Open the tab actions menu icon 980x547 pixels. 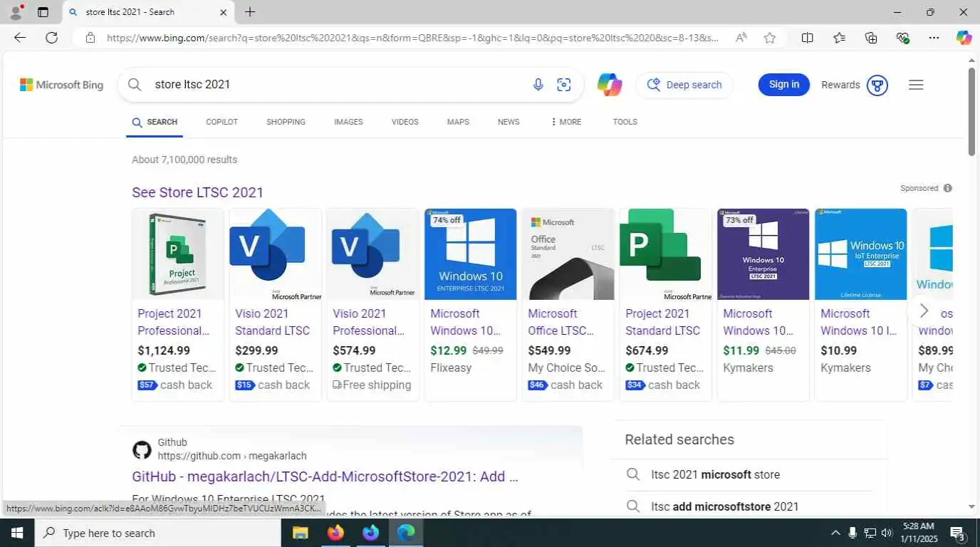click(x=43, y=12)
